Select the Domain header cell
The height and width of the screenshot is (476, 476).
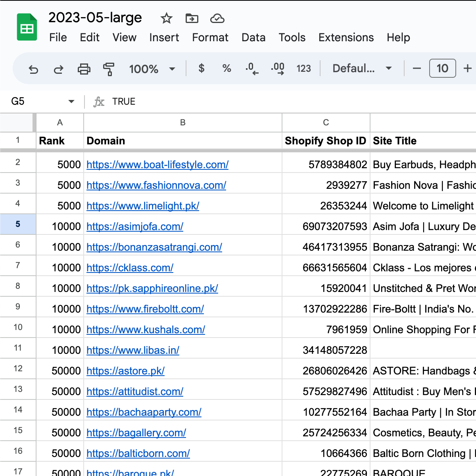[183, 141]
